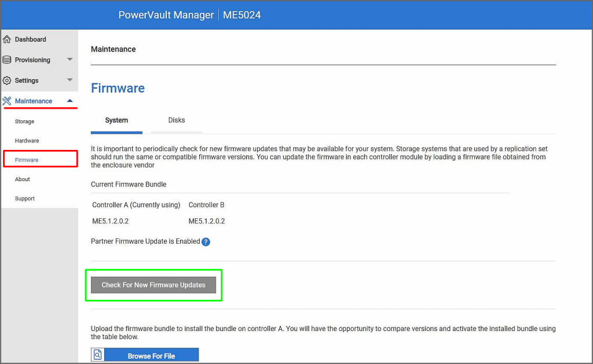Click the Provisioning database stack icon
This screenshot has width=593, height=364.
point(7,60)
